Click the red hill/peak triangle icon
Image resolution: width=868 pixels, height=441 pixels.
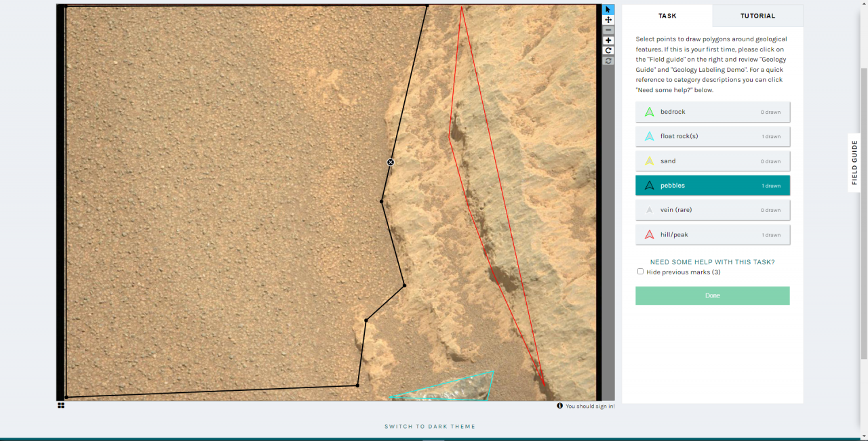point(649,234)
